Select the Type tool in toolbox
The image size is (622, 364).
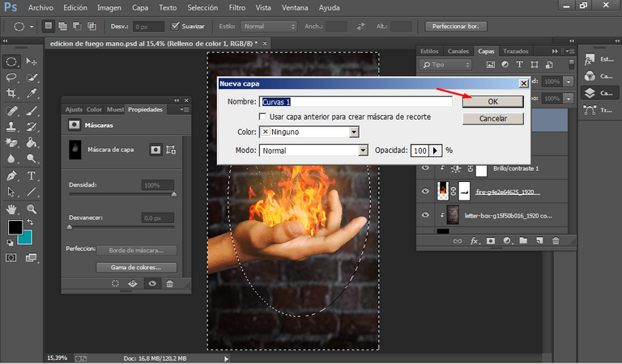tap(32, 176)
